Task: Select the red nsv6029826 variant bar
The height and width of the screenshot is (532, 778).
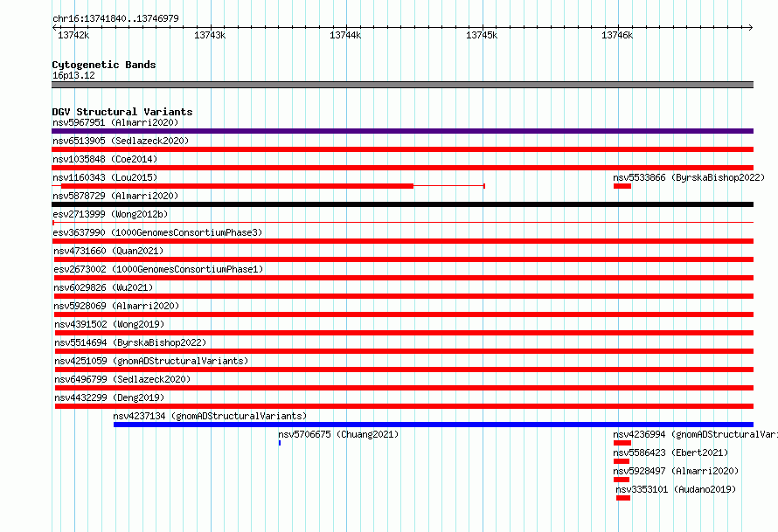Action: (x=404, y=296)
